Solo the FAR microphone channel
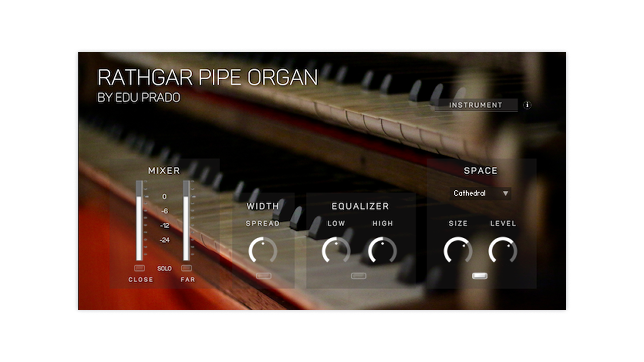The height and width of the screenshot is (362, 644). tap(186, 268)
